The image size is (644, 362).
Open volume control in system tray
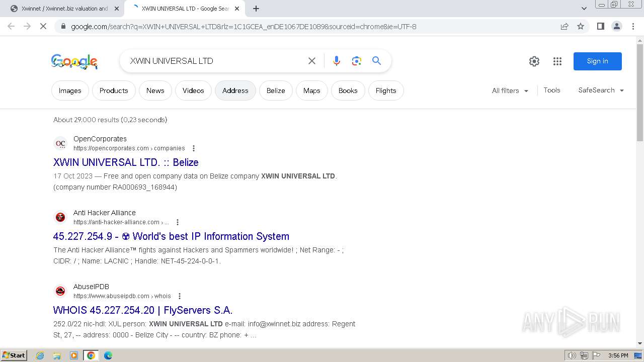[x=572, y=355]
